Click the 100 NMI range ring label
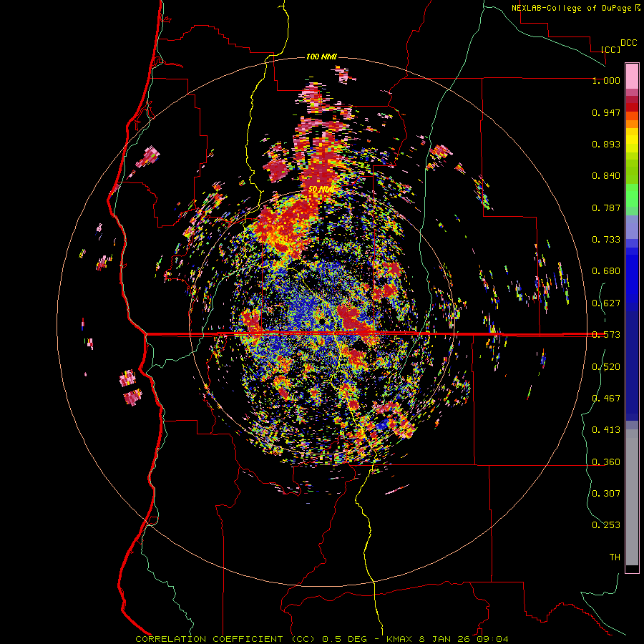 321,57
